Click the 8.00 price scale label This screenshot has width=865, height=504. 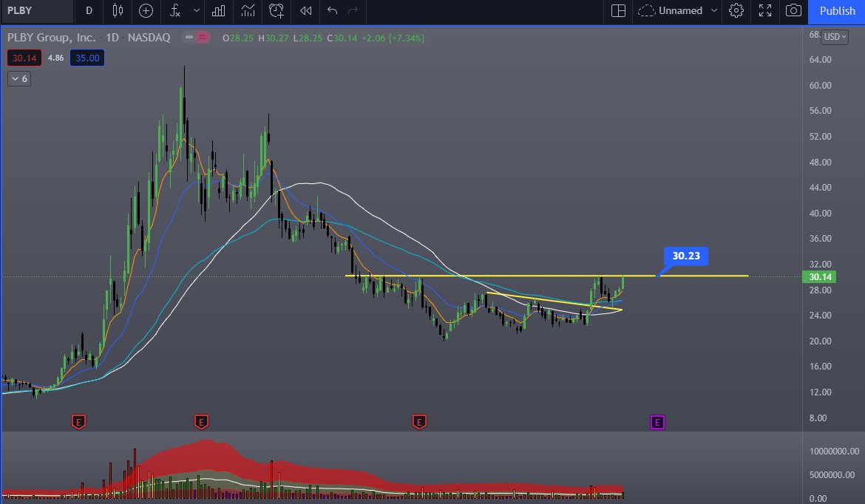818,418
